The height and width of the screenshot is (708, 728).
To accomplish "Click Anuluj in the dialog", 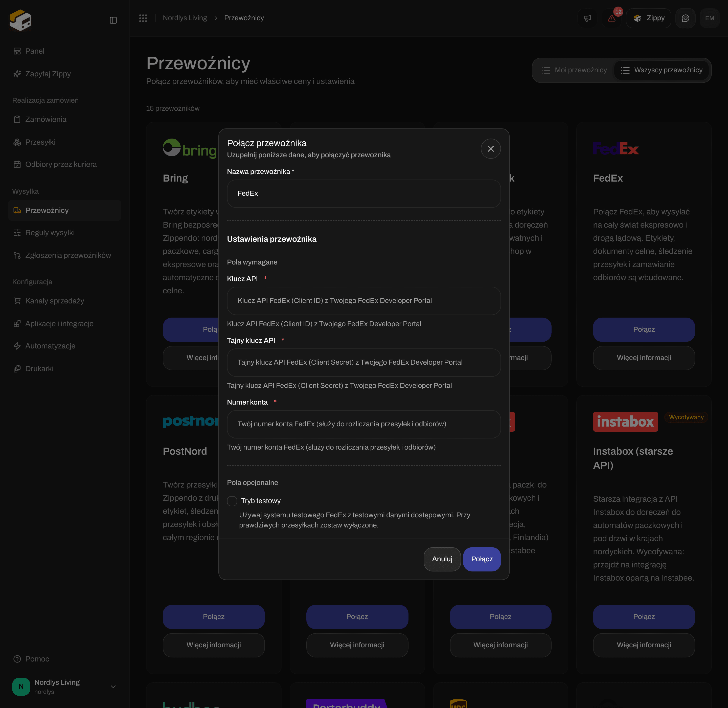I will tap(442, 559).
